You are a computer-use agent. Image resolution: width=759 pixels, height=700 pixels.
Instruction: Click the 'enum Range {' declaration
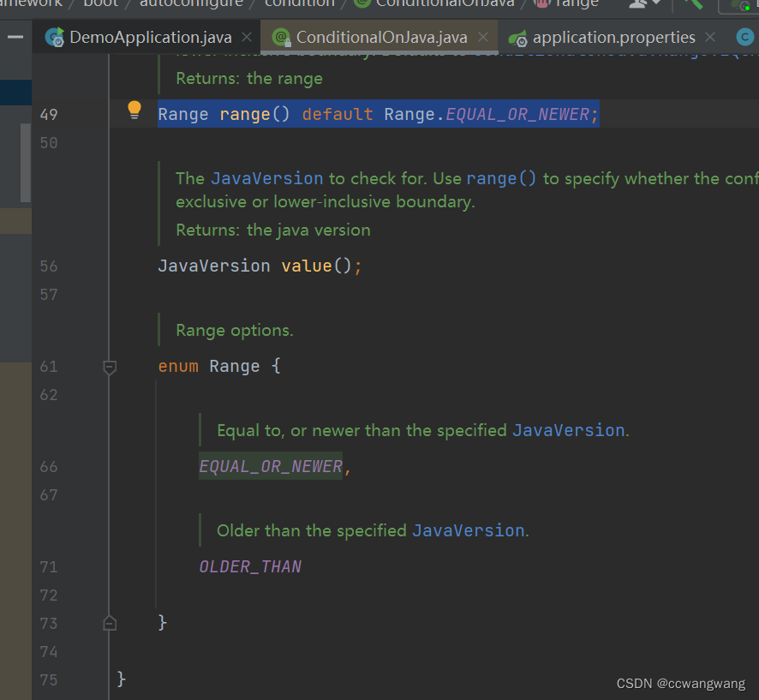(219, 367)
